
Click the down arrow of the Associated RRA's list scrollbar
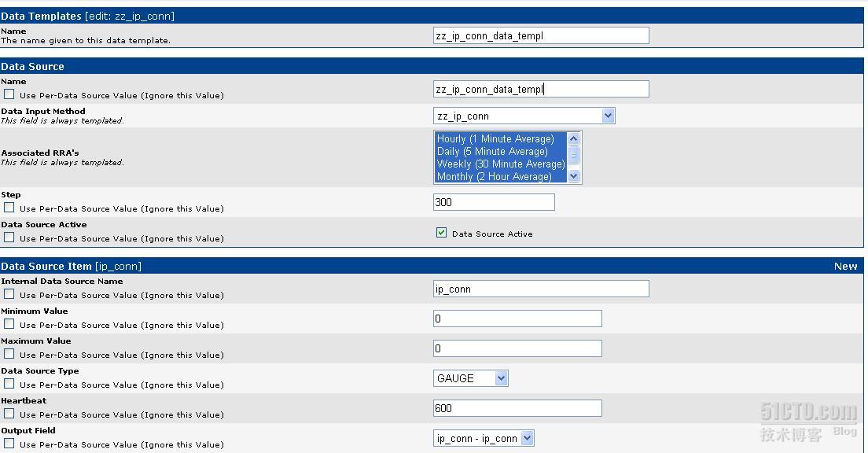coord(573,176)
